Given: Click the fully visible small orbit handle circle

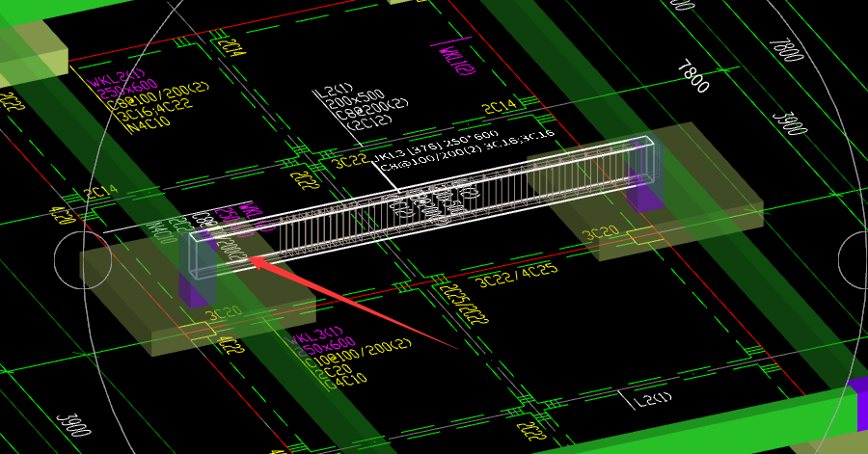Looking at the screenshot, I should pos(83,259).
